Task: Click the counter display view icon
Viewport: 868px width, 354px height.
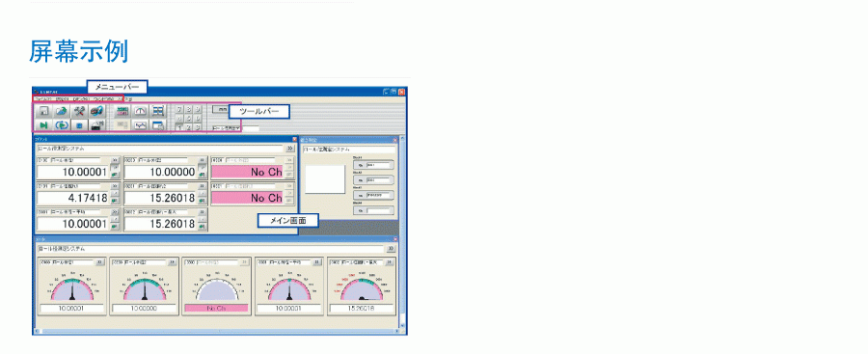Action: point(122,111)
